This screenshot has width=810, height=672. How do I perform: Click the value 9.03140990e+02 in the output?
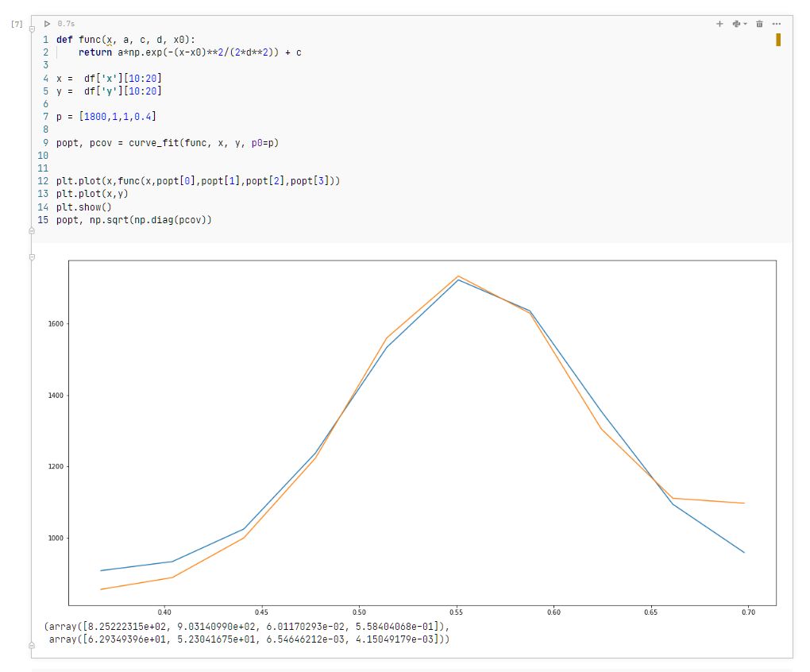tap(217, 627)
